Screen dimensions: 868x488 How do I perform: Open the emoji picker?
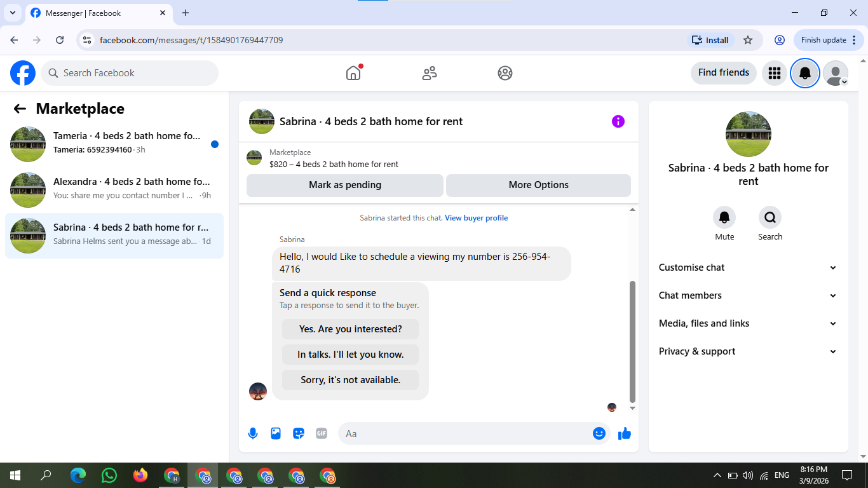pos(599,433)
